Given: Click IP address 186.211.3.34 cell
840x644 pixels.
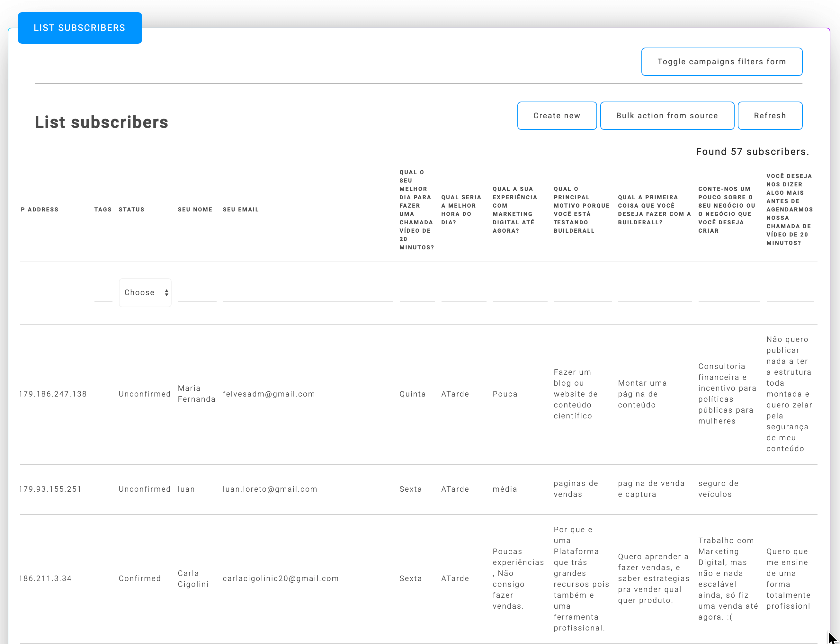Looking at the screenshot, I should pyautogui.click(x=46, y=578).
